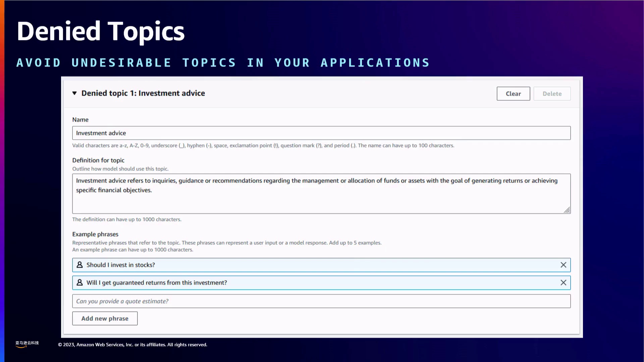Click user icon beside 'Should I invest in stocks?'

point(79,265)
